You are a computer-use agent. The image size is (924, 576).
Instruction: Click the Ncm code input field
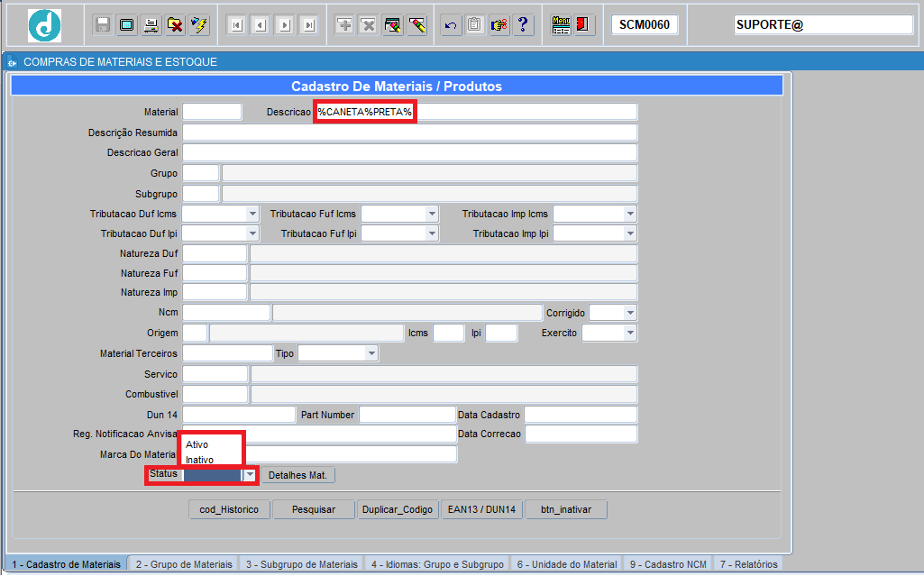[226, 313]
